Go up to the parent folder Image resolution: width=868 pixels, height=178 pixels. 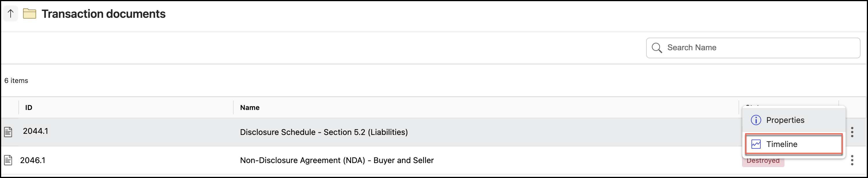click(10, 14)
